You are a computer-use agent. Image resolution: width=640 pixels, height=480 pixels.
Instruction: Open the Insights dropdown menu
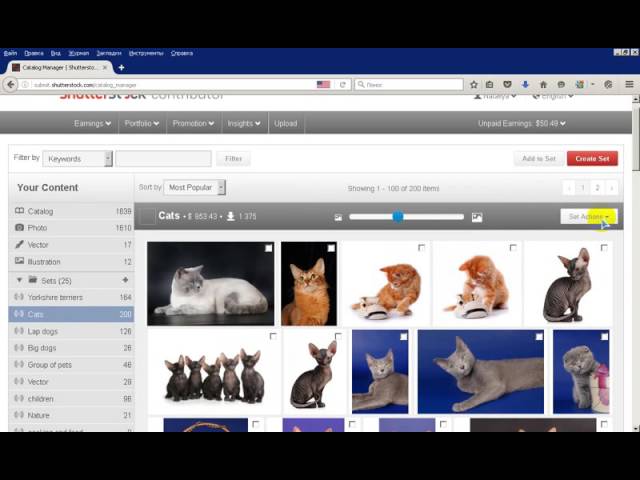click(244, 123)
